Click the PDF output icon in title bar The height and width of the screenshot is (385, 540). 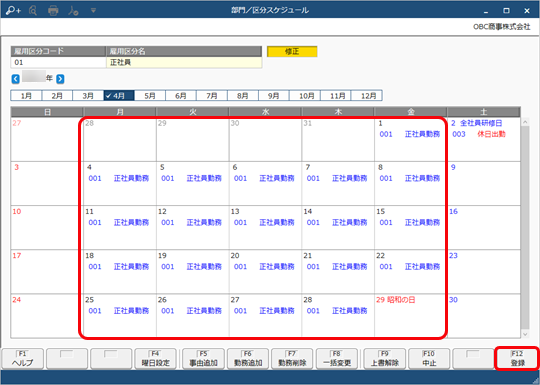click(73, 11)
